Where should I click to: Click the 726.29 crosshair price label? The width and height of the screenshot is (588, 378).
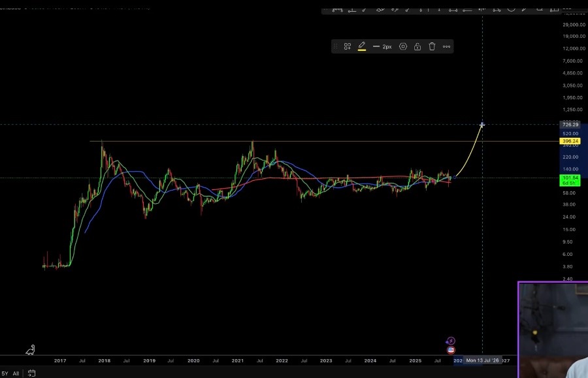coord(570,124)
